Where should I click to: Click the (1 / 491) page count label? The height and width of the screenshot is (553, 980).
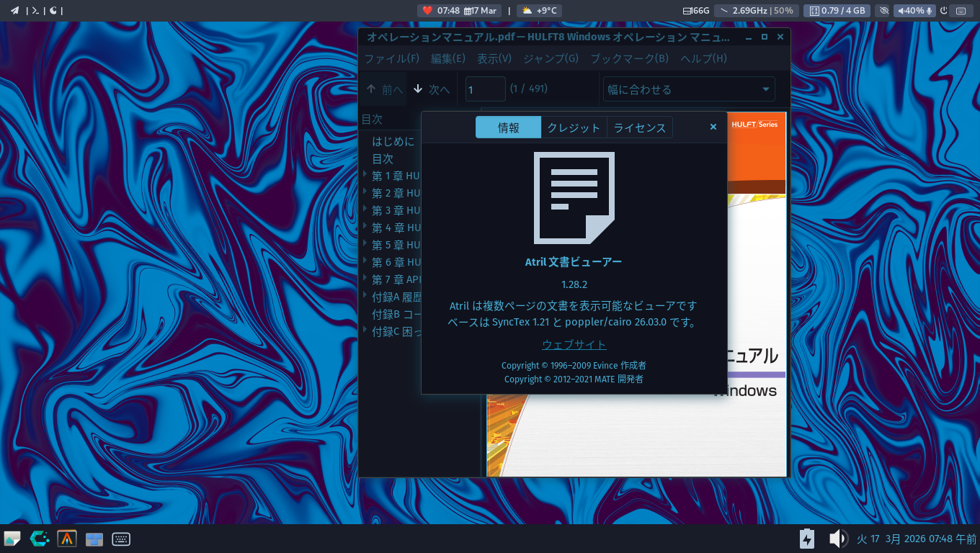(x=529, y=89)
